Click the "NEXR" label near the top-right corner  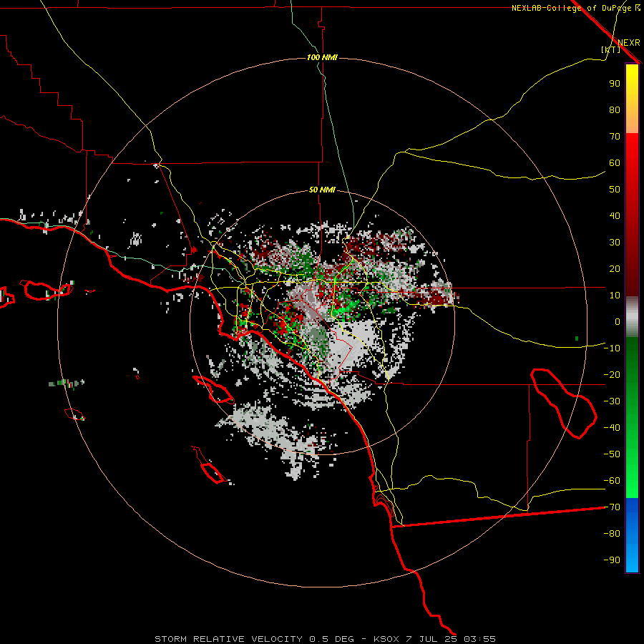click(x=628, y=43)
